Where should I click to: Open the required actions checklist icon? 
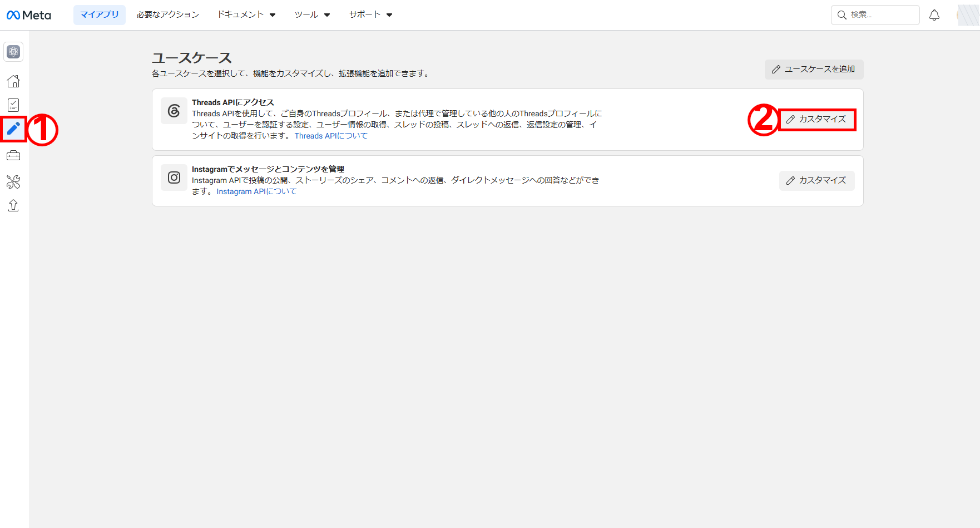click(13, 105)
